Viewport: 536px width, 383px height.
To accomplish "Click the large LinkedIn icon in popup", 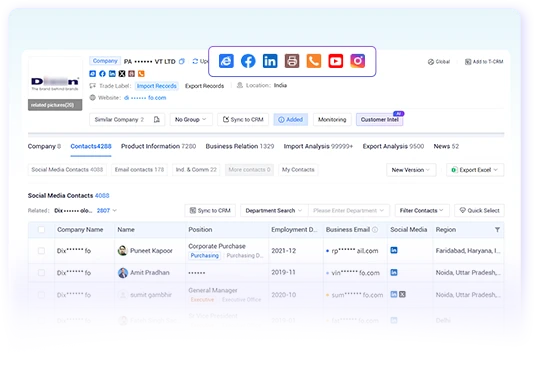I will pos(270,61).
